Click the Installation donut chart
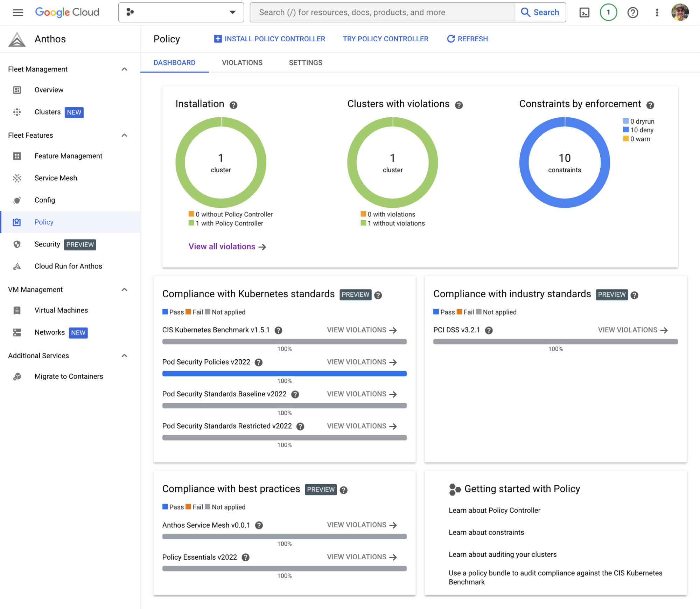The height and width of the screenshot is (609, 700). click(x=220, y=162)
